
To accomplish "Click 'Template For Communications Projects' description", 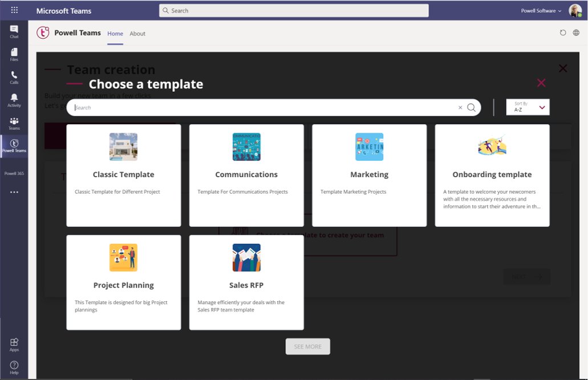I will click(x=242, y=191).
